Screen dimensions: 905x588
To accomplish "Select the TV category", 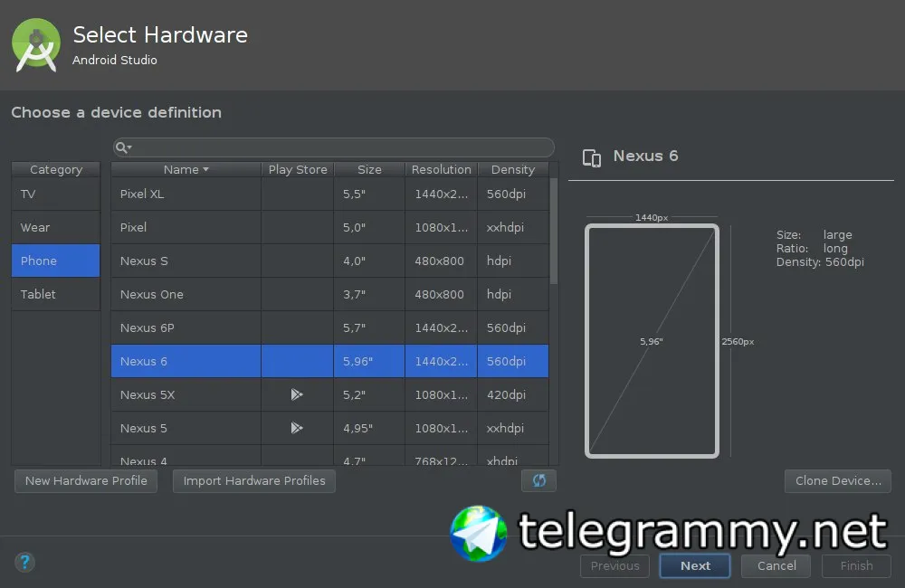I will [x=55, y=194].
